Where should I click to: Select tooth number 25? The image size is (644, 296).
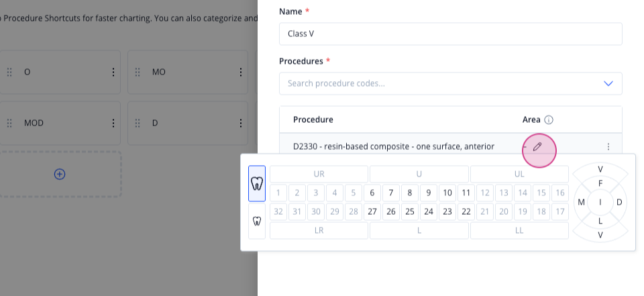(410, 211)
